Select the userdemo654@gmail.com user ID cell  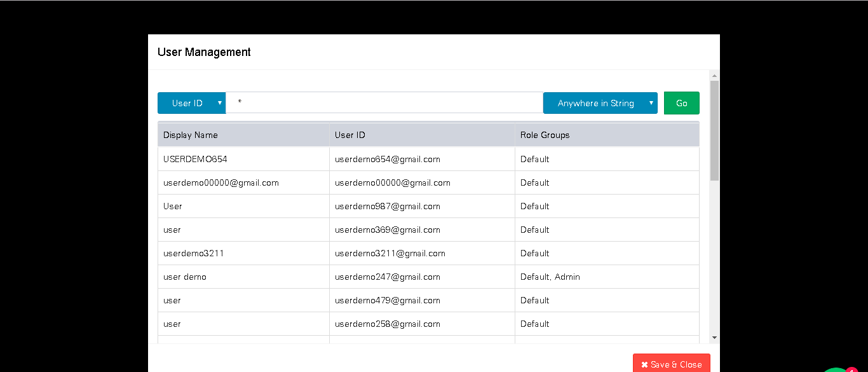pyautogui.click(x=423, y=159)
